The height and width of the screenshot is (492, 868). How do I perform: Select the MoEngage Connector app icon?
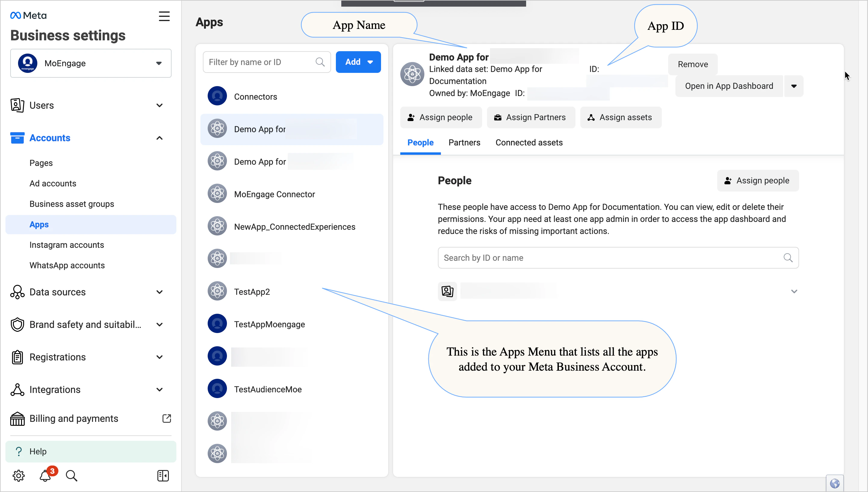217,193
